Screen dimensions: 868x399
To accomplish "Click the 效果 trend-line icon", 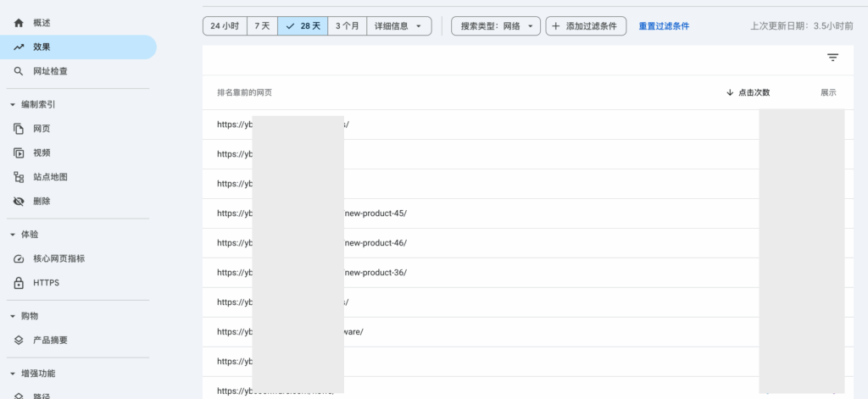I will pos(19,47).
